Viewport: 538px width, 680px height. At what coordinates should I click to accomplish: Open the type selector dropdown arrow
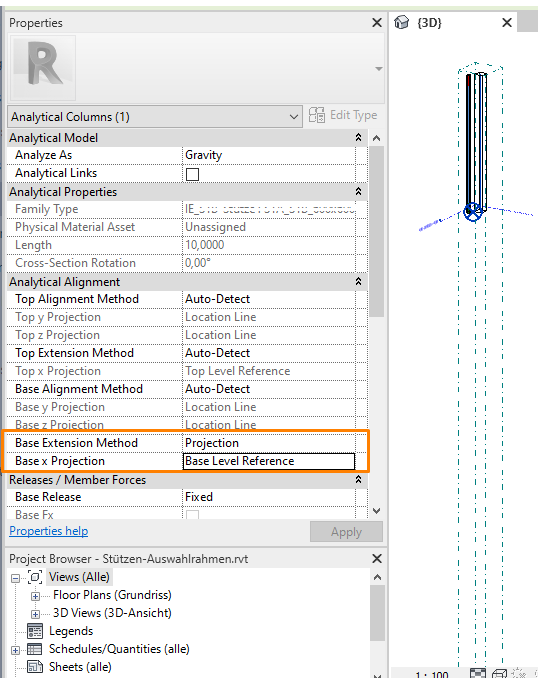click(378, 69)
